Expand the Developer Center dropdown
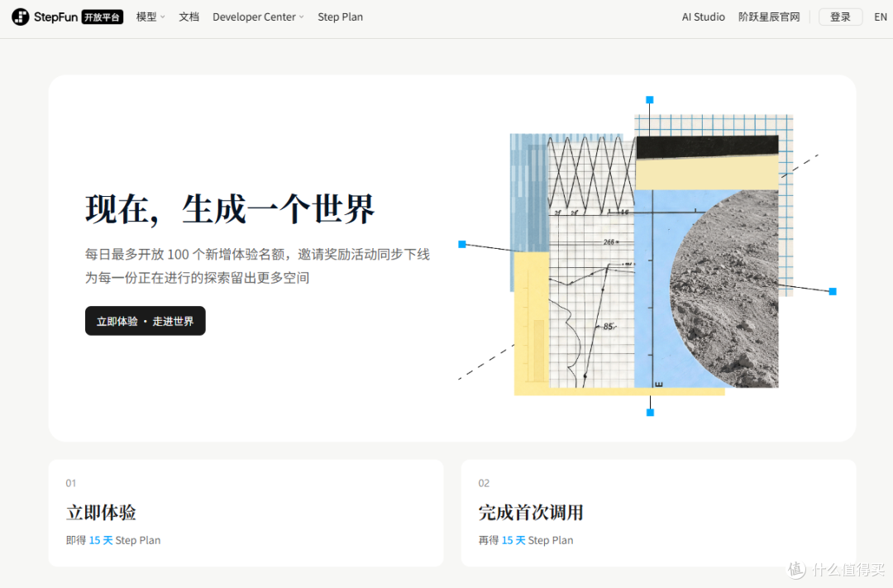 (x=258, y=17)
